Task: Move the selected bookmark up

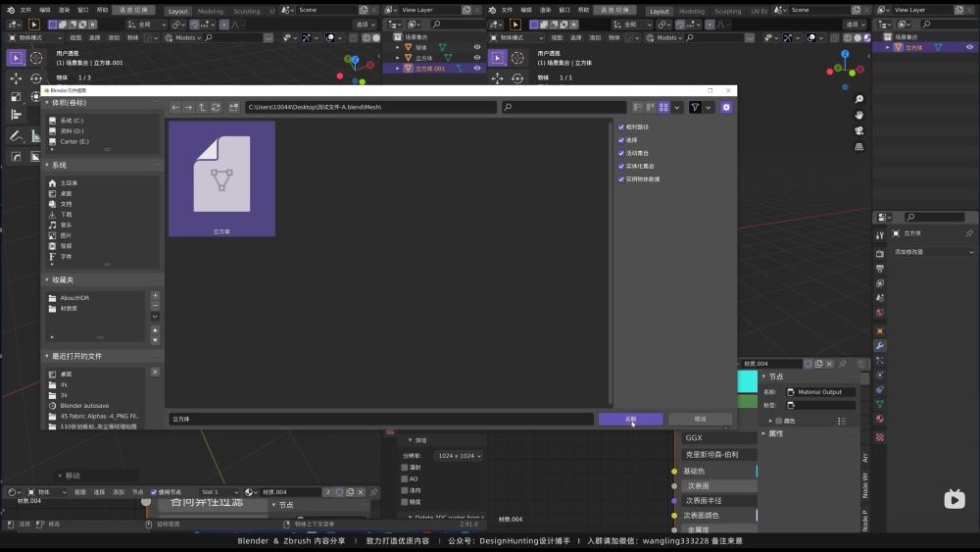Action: click(x=155, y=330)
